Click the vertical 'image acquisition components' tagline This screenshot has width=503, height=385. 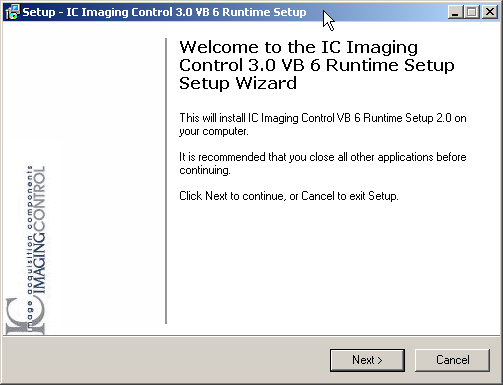[x=30, y=247]
